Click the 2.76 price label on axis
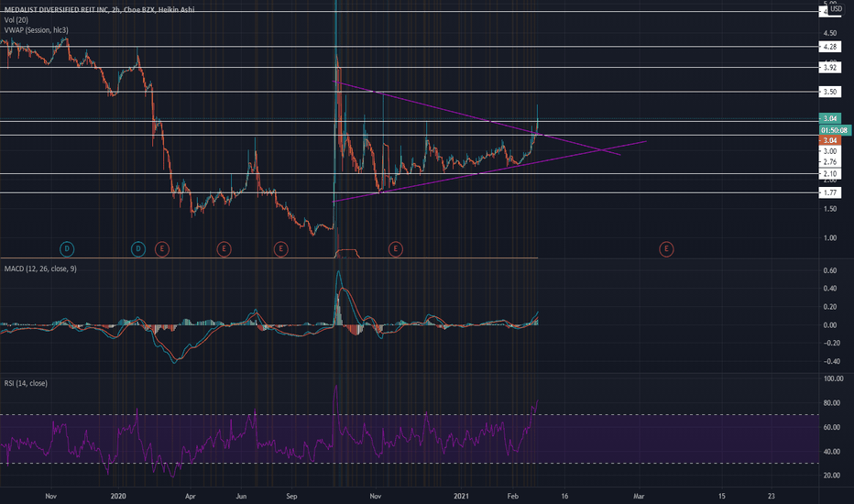Image resolution: width=854 pixels, height=504 pixels. tap(830, 162)
